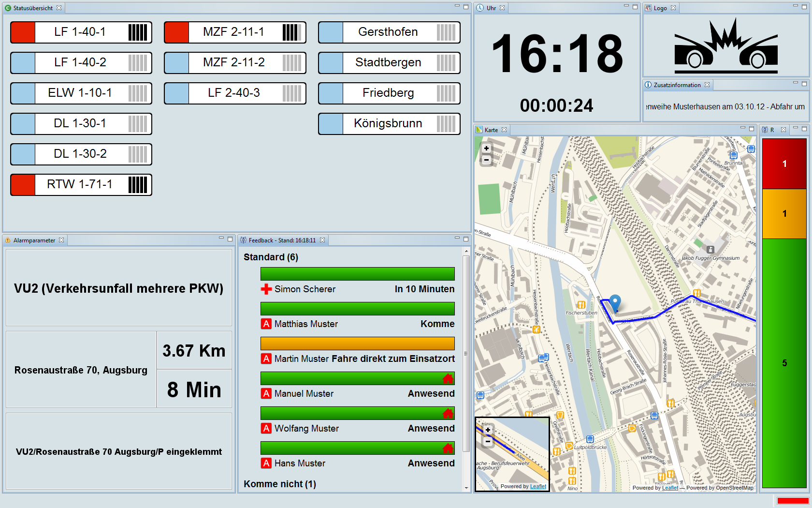Click the Feedback panel vertical scrollbar
Screen dimensions: 812x508
pyautogui.click(x=466, y=353)
